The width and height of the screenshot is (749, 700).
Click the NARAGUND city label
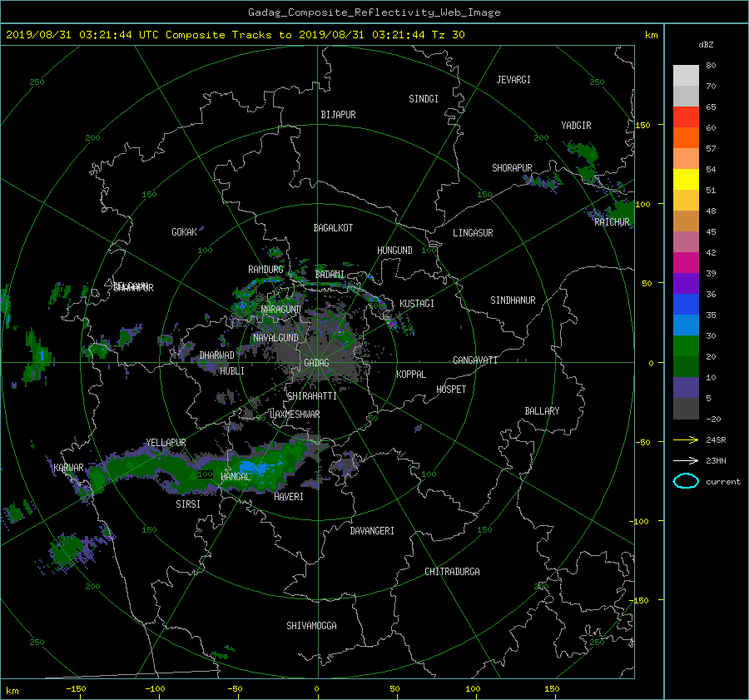[x=281, y=309]
